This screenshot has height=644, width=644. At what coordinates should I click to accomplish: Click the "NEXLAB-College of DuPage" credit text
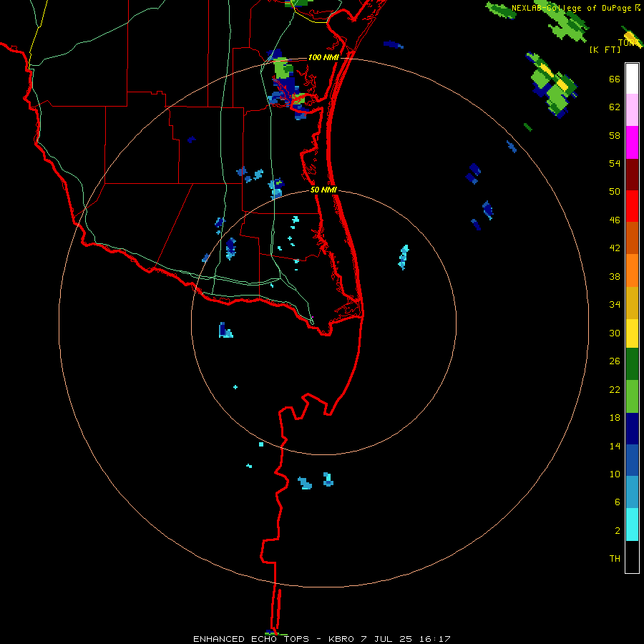571,8
